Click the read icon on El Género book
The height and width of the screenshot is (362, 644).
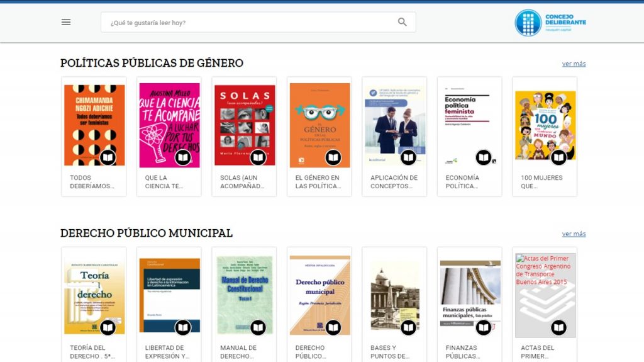(x=333, y=157)
